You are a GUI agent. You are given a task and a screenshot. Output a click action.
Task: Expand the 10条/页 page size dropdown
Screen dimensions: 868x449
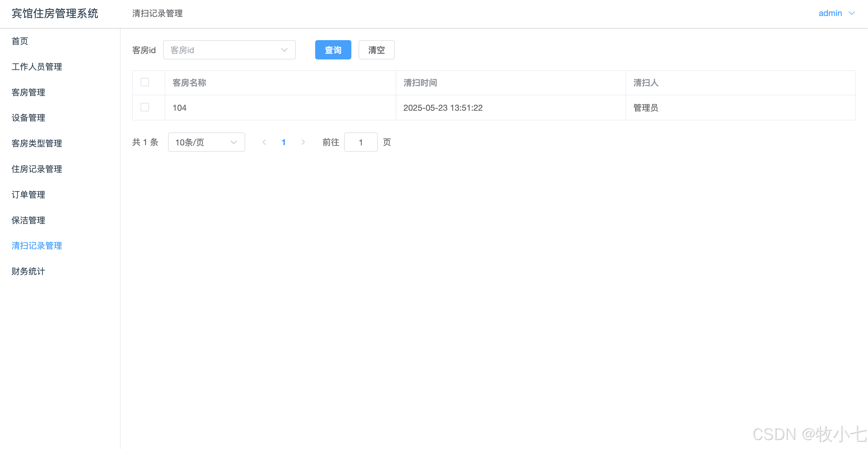206,142
